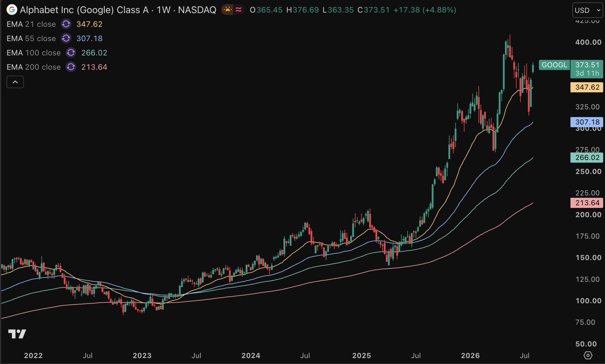Click the Jul label after 2026
This screenshot has height=364, width=605.
[525, 356]
